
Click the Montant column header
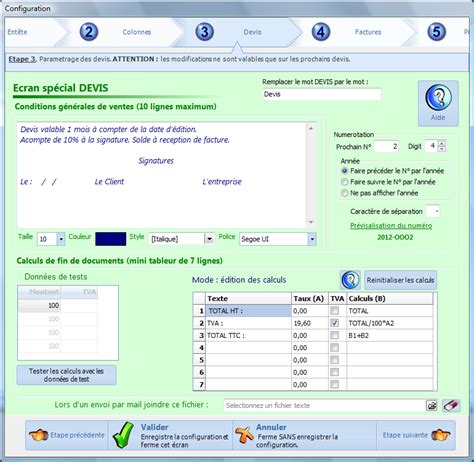(x=39, y=292)
